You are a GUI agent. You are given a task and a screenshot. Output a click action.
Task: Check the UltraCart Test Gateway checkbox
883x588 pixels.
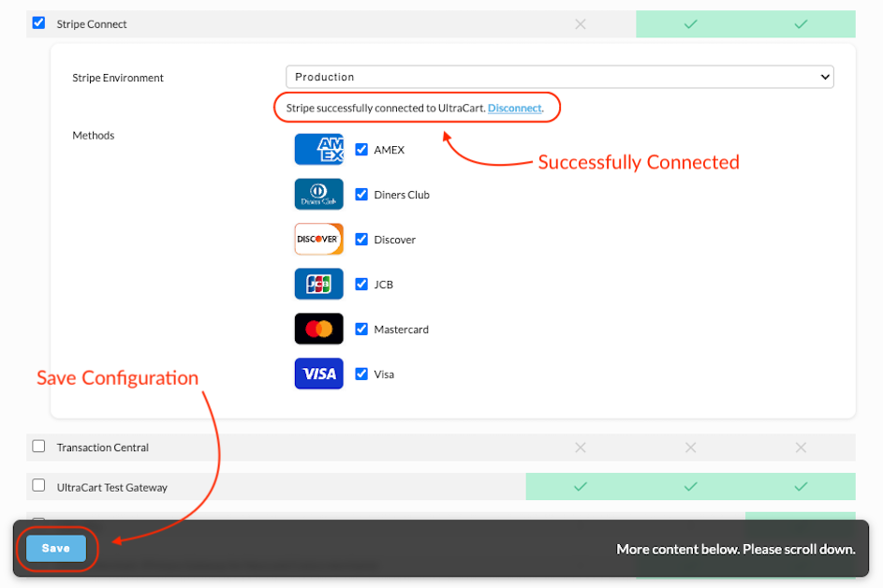(38, 485)
